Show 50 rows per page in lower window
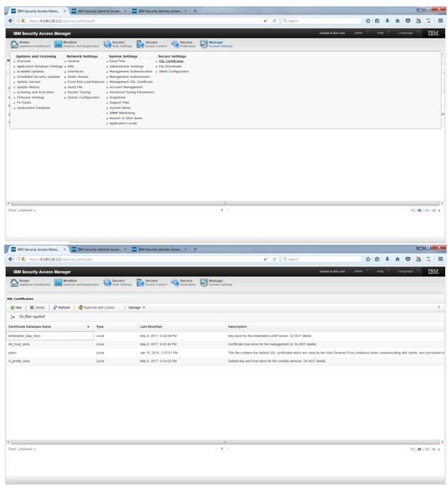448x488 pixels. pos(427,450)
